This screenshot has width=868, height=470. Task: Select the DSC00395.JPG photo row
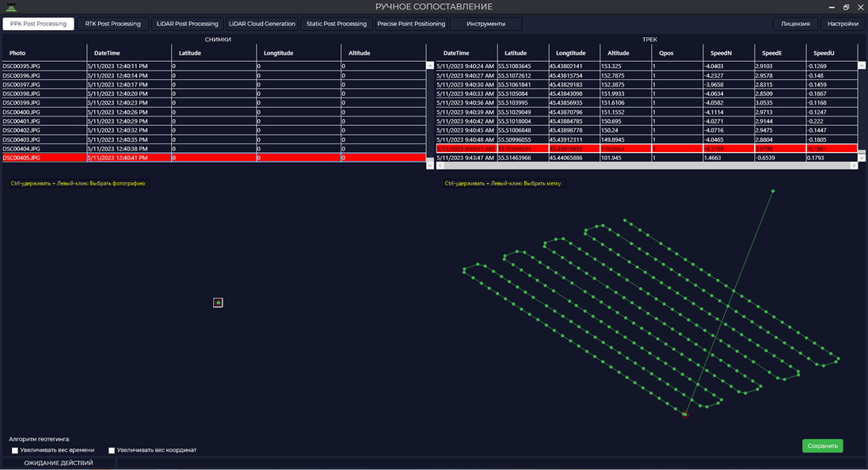point(214,66)
